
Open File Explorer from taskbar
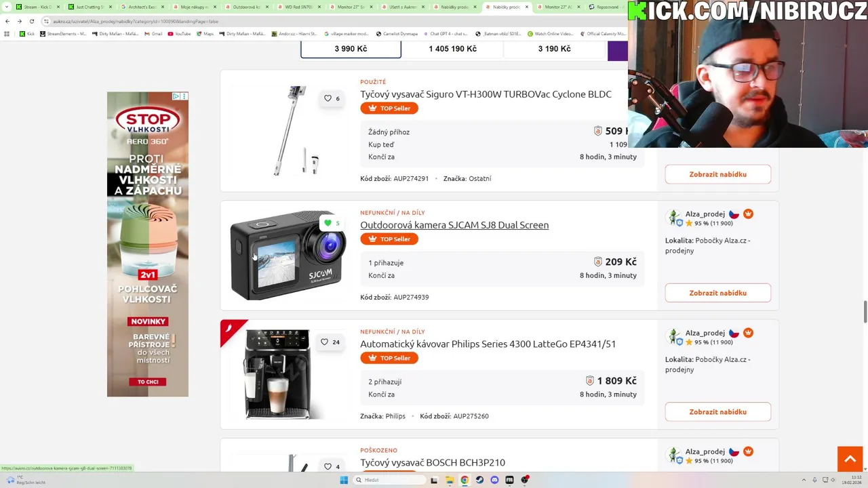pyautogui.click(x=450, y=480)
